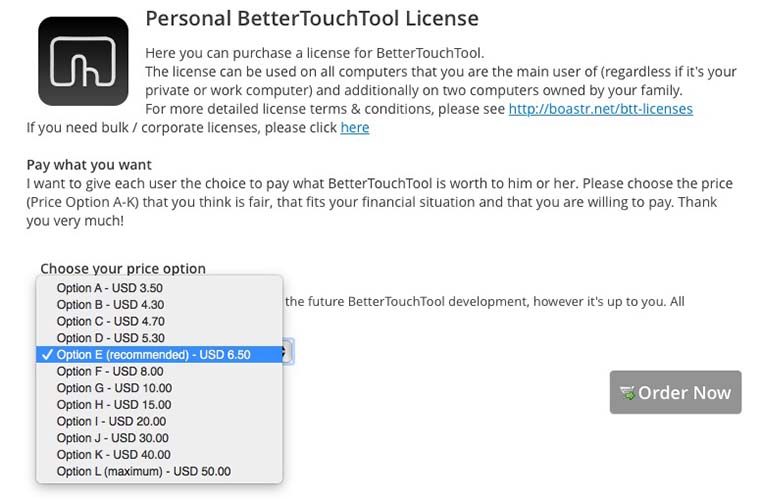Image resolution: width=760 pixels, height=501 pixels.
Task: Click the shopping cart icon on Order Now
Action: click(x=628, y=393)
